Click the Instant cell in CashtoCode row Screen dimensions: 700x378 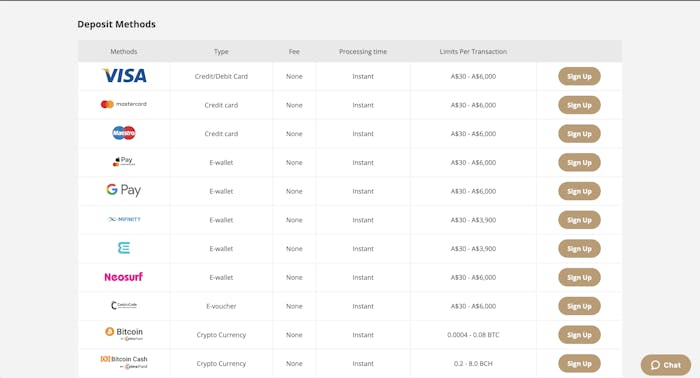pyautogui.click(x=363, y=306)
